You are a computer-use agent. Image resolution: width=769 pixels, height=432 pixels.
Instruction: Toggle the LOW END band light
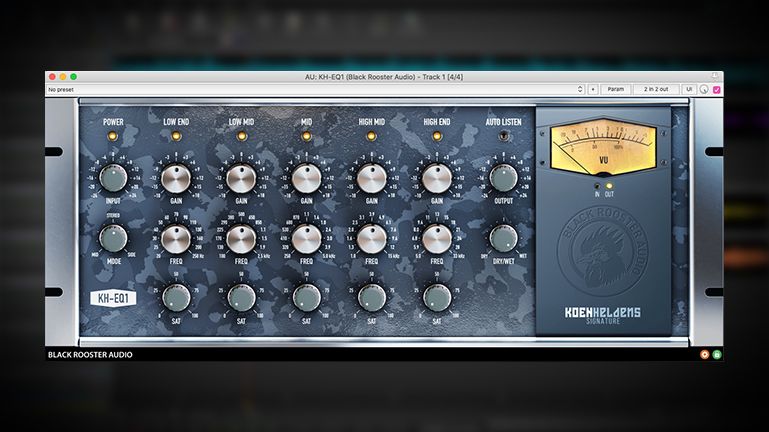click(176, 136)
